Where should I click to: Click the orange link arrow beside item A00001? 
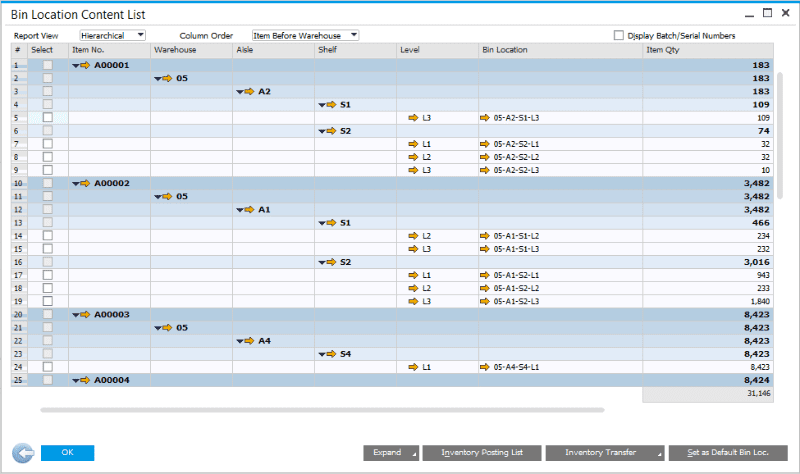click(85, 65)
